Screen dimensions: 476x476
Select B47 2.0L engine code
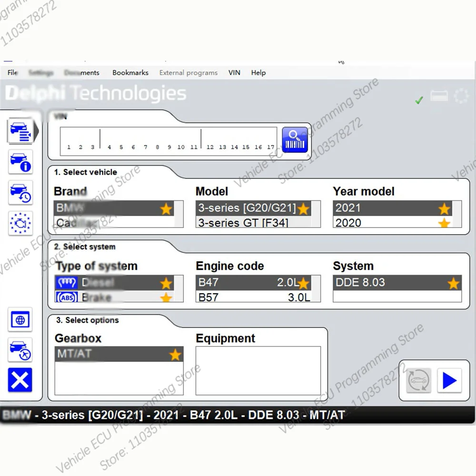coord(253,283)
